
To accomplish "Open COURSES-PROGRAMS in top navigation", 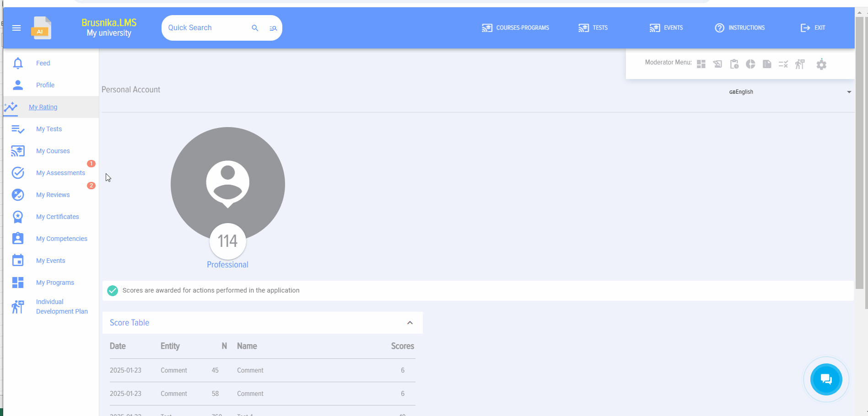I will pyautogui.click(x=515, y=28).
